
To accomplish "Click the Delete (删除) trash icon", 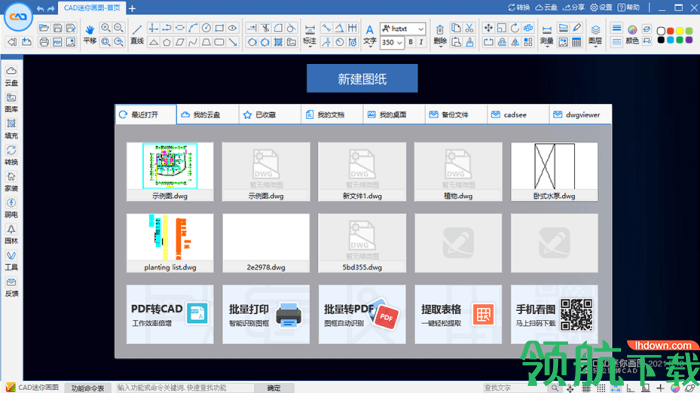I will tap(440, 35).
